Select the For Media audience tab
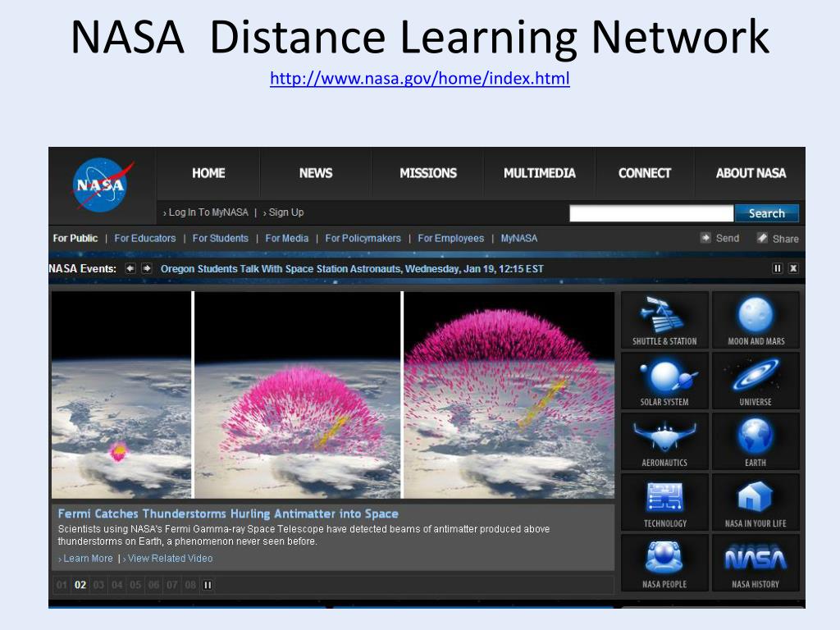The height and width of the screenshot is (630, 840). pyautogui.click(x=286, y=239)
